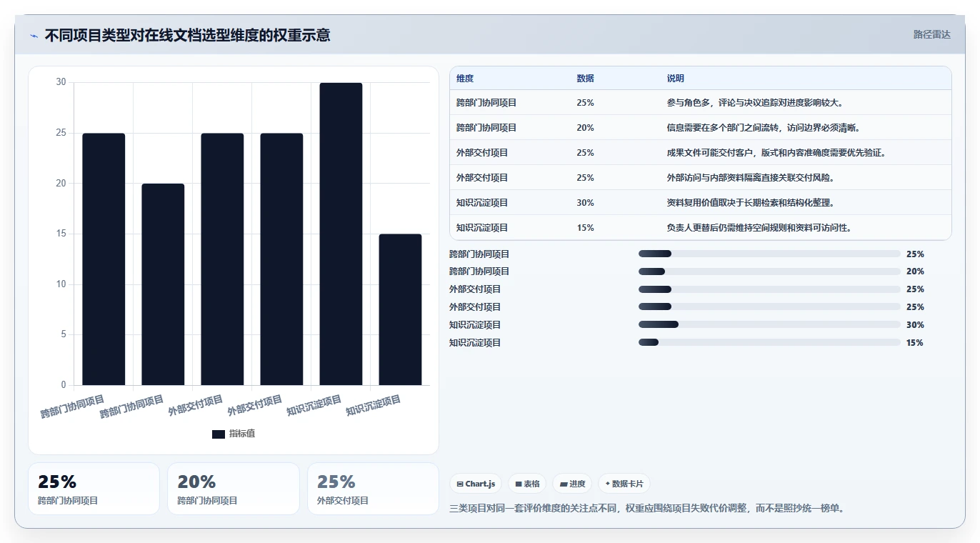Screen dimensions: 980x543
Task: Click the y-axis tick label 0
Action: pos(64,385)
